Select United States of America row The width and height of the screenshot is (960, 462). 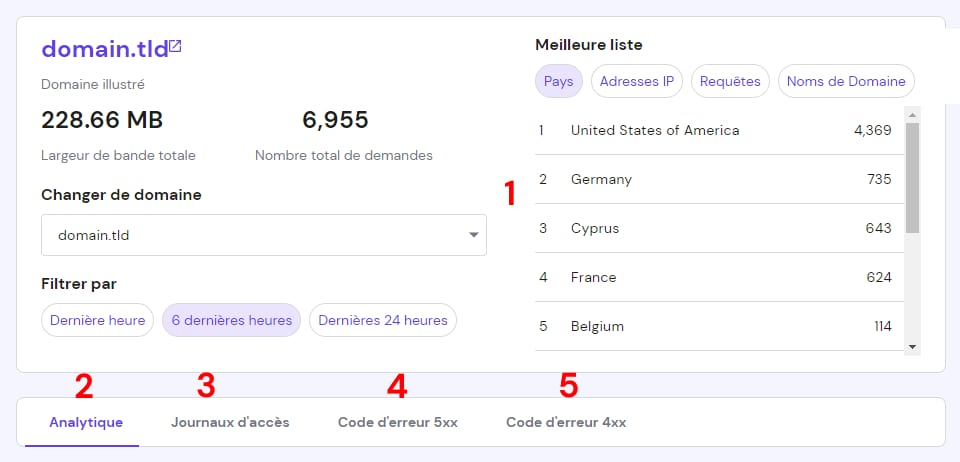pos(715,130)
